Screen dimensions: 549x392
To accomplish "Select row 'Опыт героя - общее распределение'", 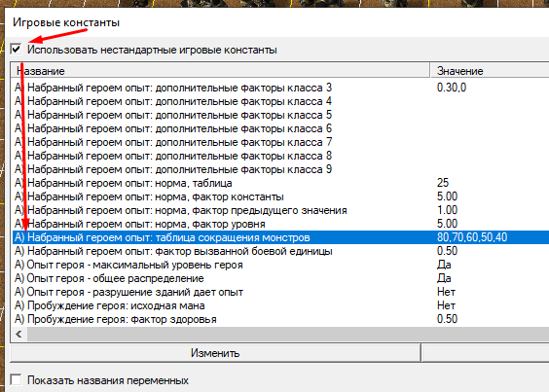I will pyautogui.click(x=280, y=278).
